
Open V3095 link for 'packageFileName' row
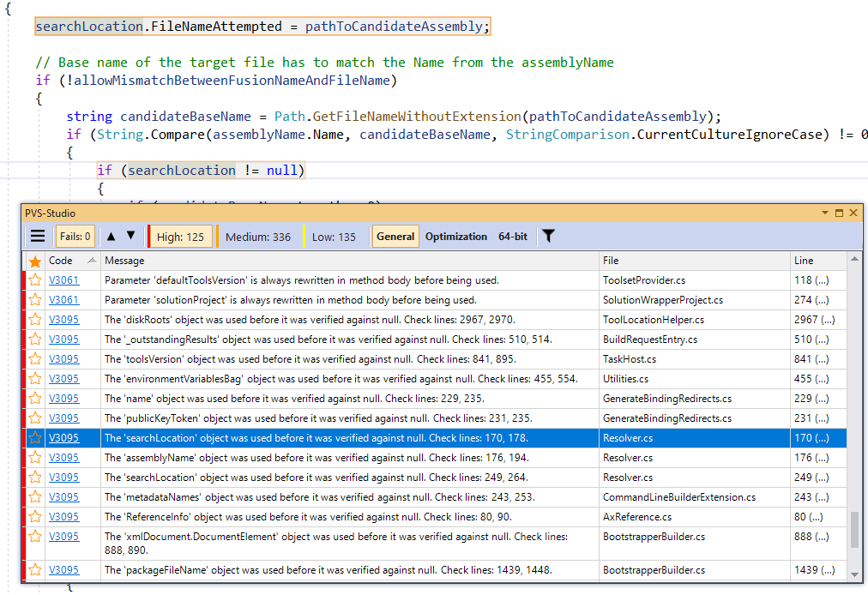click(63, 569)
